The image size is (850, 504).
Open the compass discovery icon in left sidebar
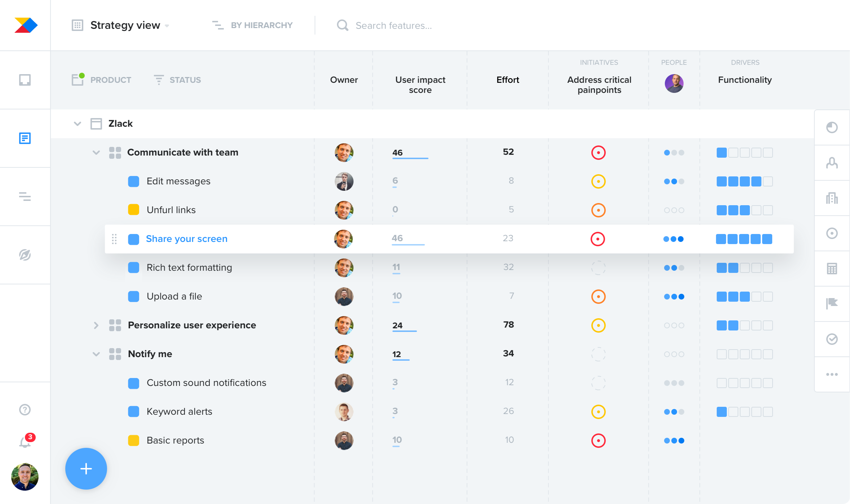click(25, 255)
